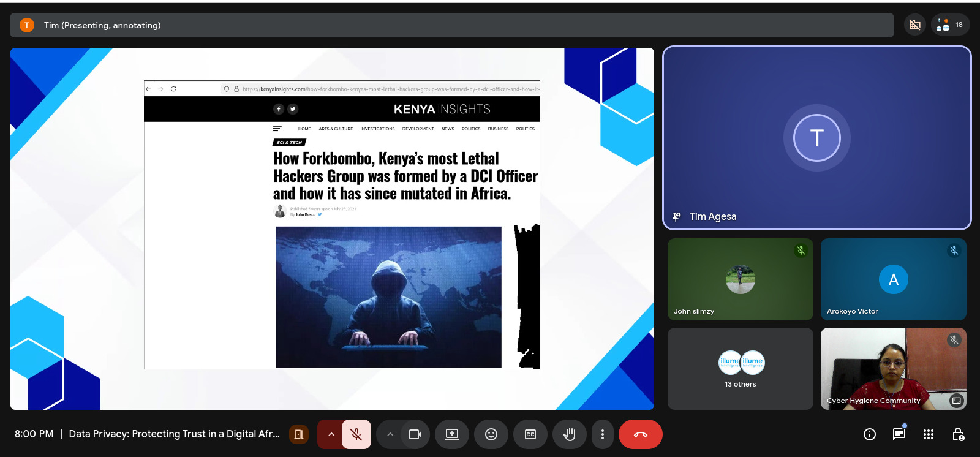Open the 13 others tile
The width and height of the screenshot is (980, 457).
740,369
